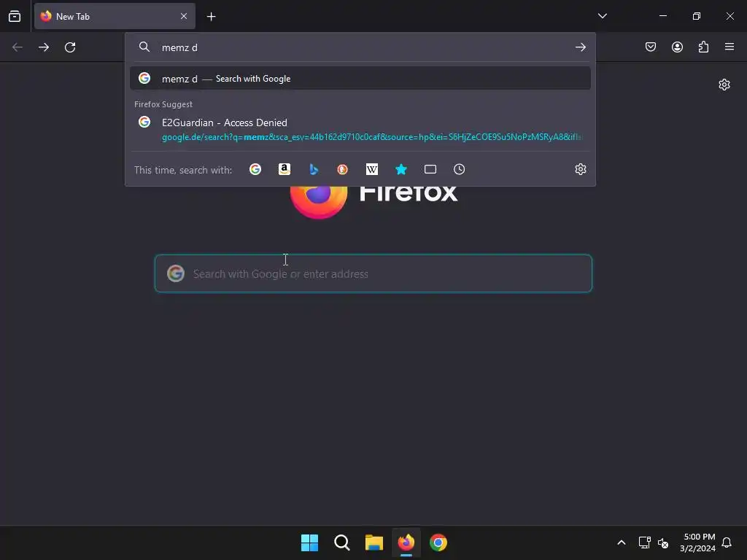This screenshot has height=560, width=747.
Task: Click the 'Search with Google or enter address' box
Action: point(373,273)
